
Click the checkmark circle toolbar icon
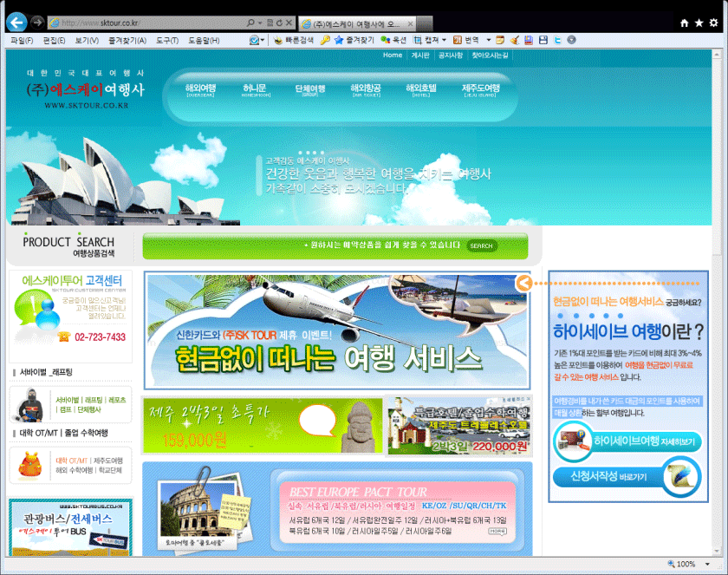click(253, 41)
